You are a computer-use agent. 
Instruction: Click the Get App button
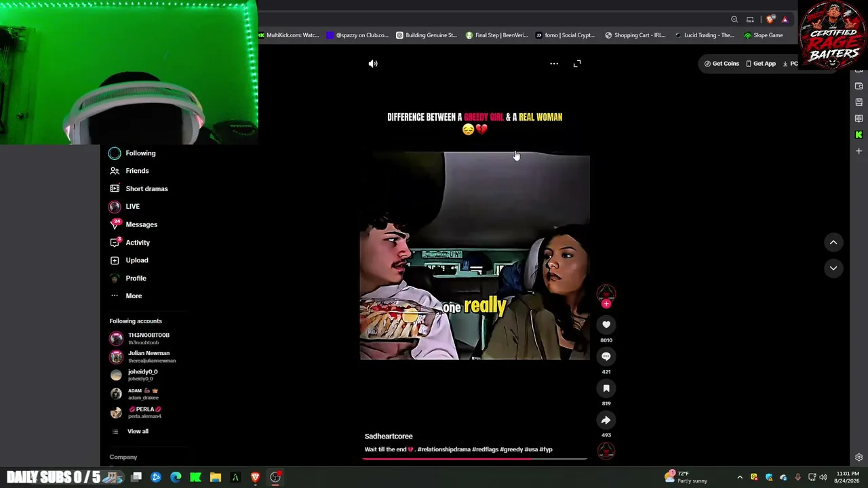(760, 64)
